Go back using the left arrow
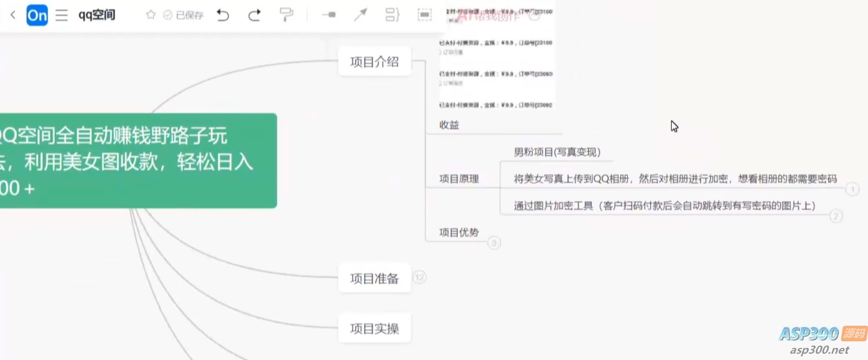 pyautogui.click(x=13, y=15)
